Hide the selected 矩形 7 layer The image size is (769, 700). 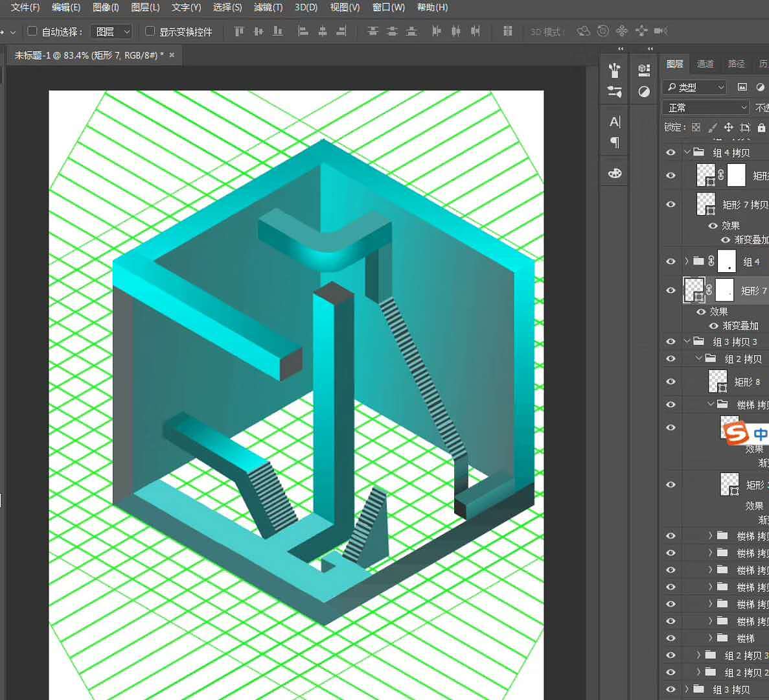pyautogui.click(x=671, y=290)
